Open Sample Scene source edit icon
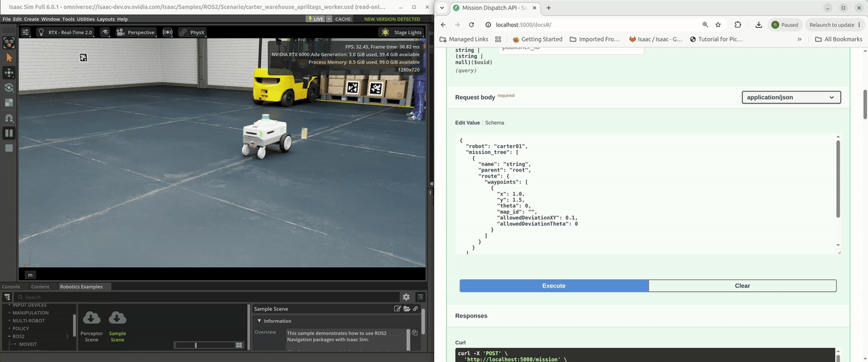 398,308
